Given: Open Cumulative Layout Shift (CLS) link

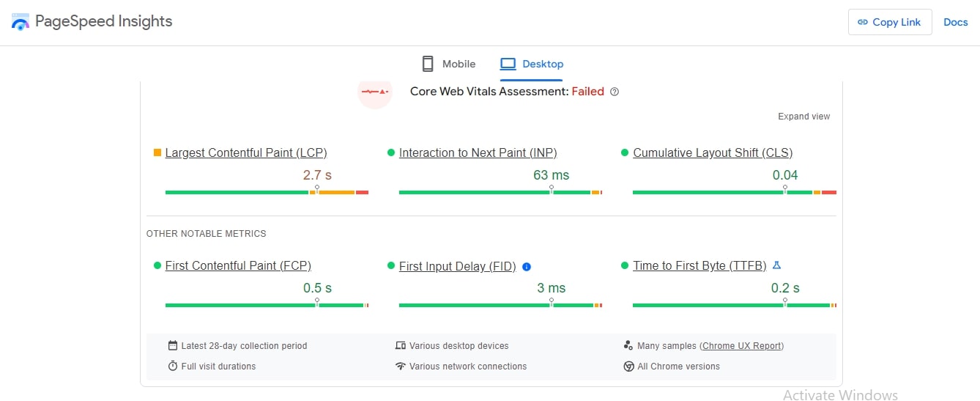Looking at the screenshot, I should click(713, 152).
